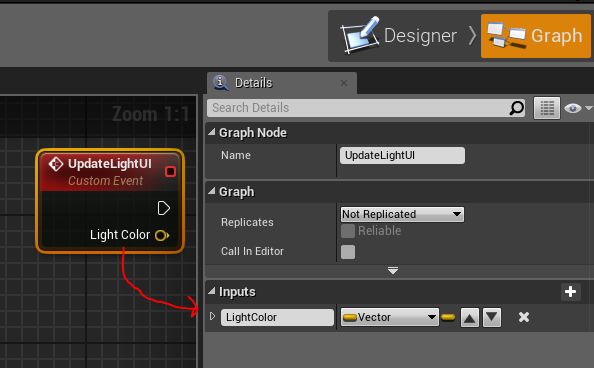The width and height of the screenshot is (594, 368).
Task: Add a new input parameter with plus
Action: point(571,291)
